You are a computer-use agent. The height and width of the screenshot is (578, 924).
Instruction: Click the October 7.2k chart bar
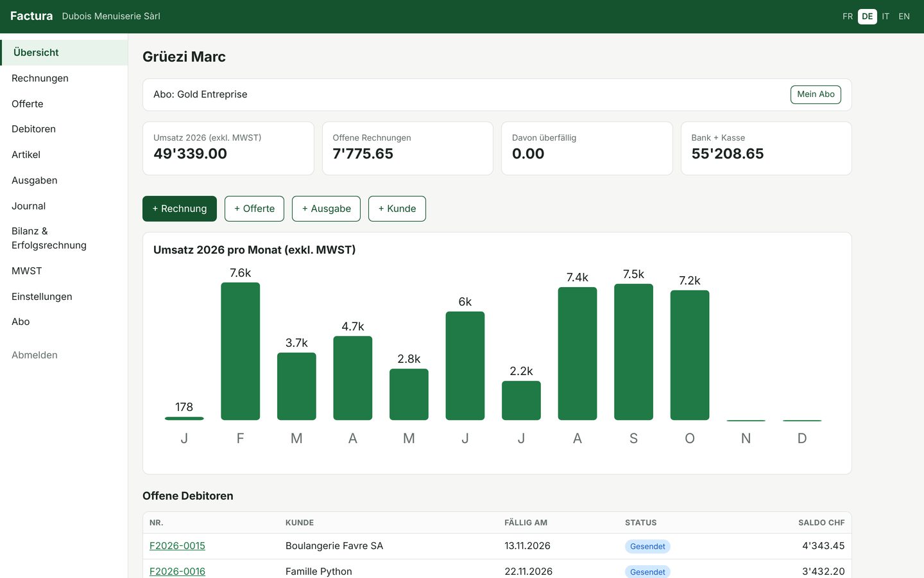tap(690, 355)
